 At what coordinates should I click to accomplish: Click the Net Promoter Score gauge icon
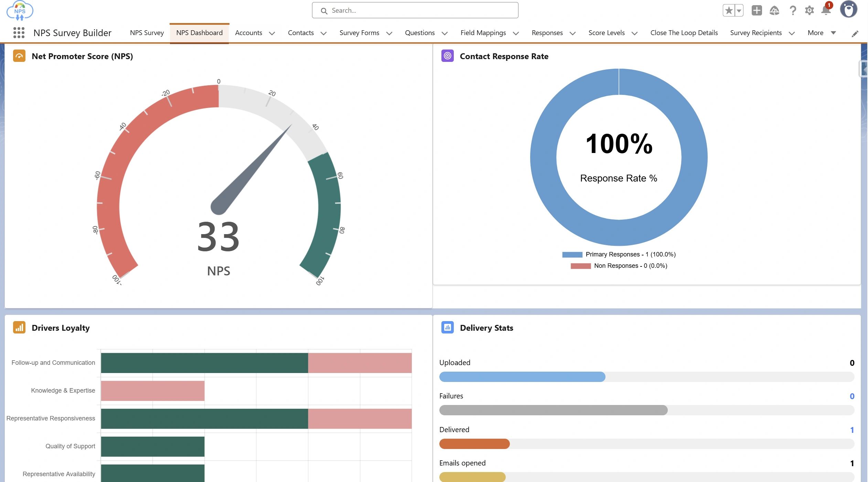click(19, 56)
